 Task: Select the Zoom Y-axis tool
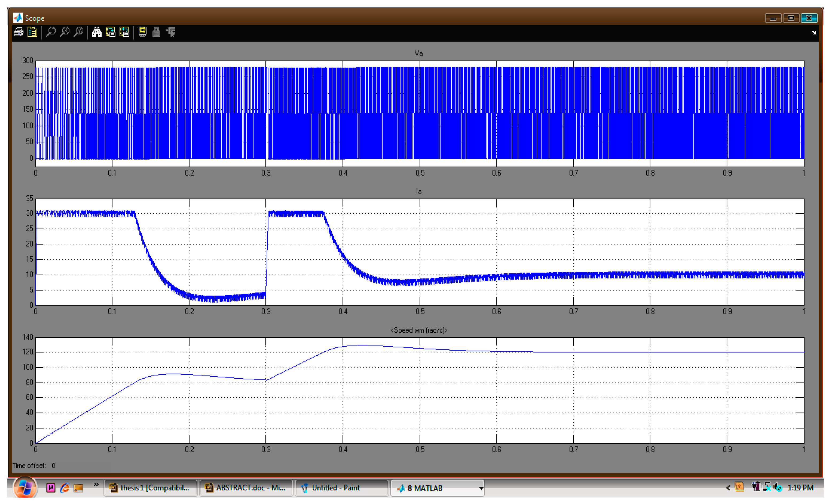79,32
